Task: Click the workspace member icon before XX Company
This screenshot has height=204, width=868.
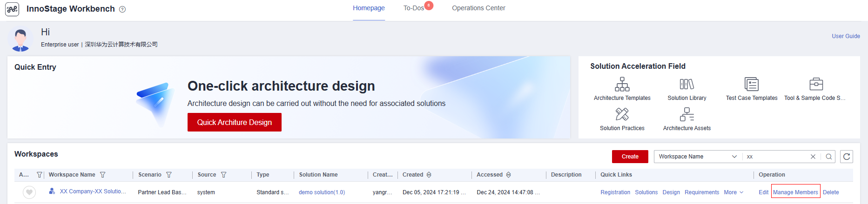Action: (x=52, y=191)
